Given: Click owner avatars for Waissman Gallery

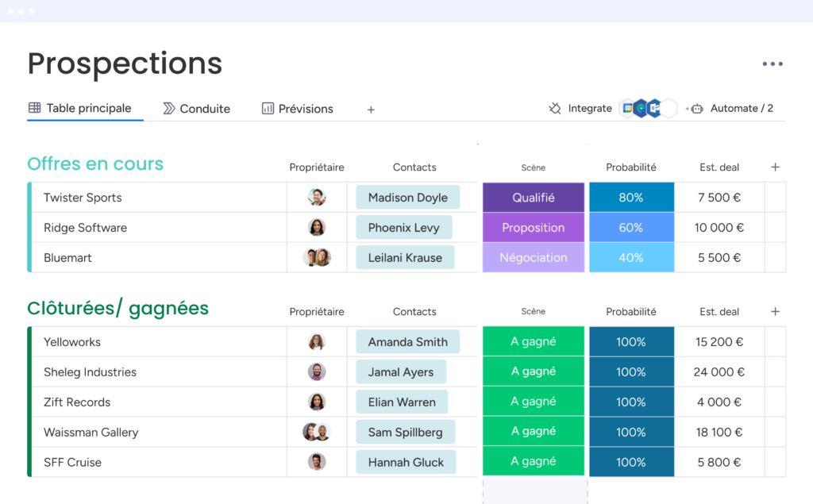Looking at the screenshot, I should 316,432.
